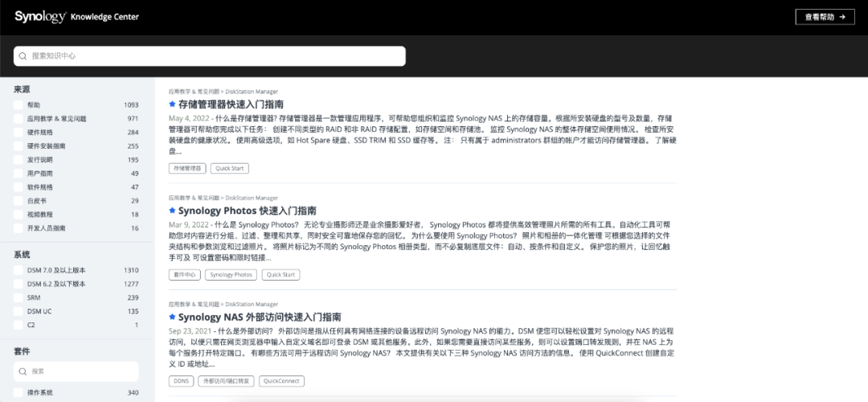The width and height of the screenshot is (868, 402).
Task: Enable the 发行说明 filter checkbox
Action: point(18,159)
